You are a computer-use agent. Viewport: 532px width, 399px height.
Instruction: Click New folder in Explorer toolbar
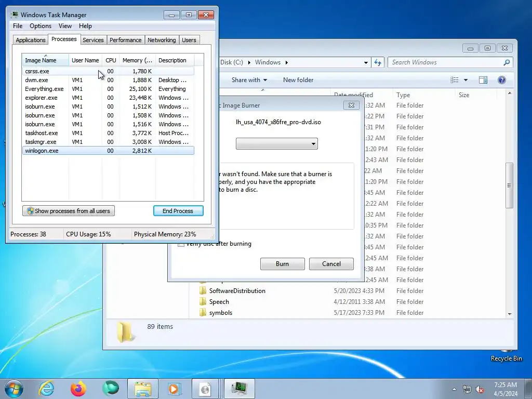(298, 80)
